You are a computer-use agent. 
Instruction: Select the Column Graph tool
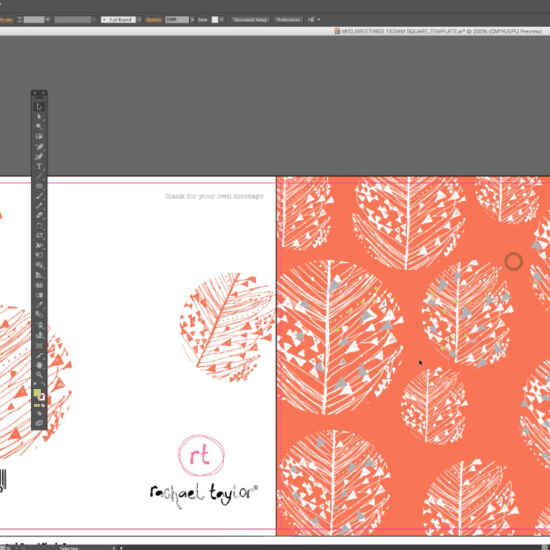pyautogui.click(x=39, y=335)
